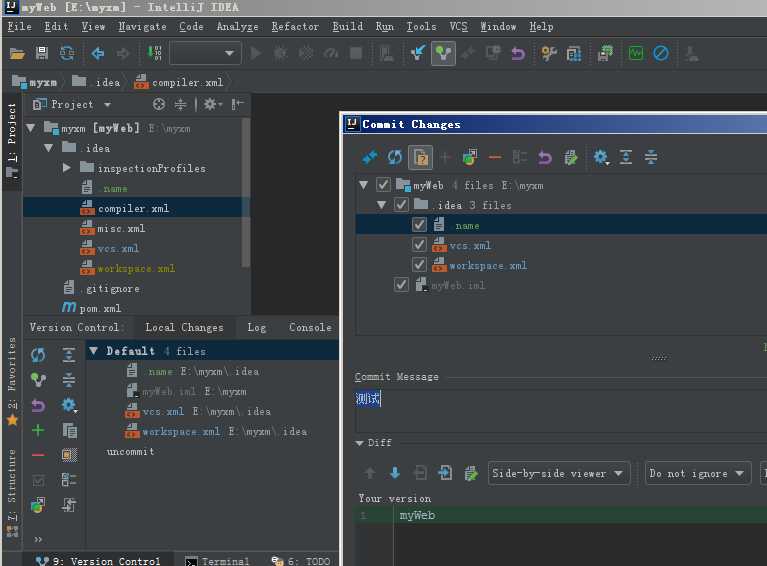This screenshot has width=767, height=566.
Task: Open the Do not ignore dropdown
Action: tap(698, 474)
